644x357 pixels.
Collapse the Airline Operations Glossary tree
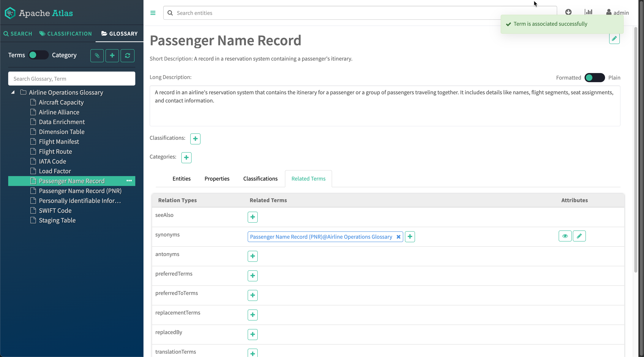(13, 92)
